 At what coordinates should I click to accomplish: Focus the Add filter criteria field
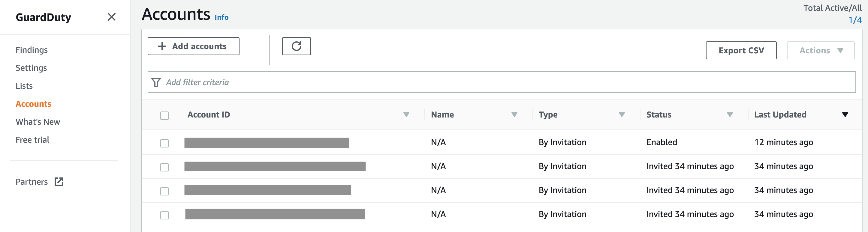click(x=505, y=82)
